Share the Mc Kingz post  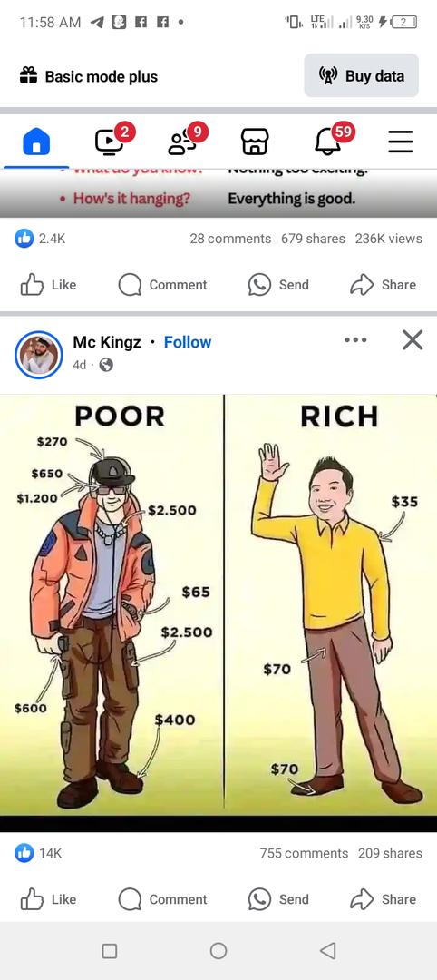coord(383,899)
